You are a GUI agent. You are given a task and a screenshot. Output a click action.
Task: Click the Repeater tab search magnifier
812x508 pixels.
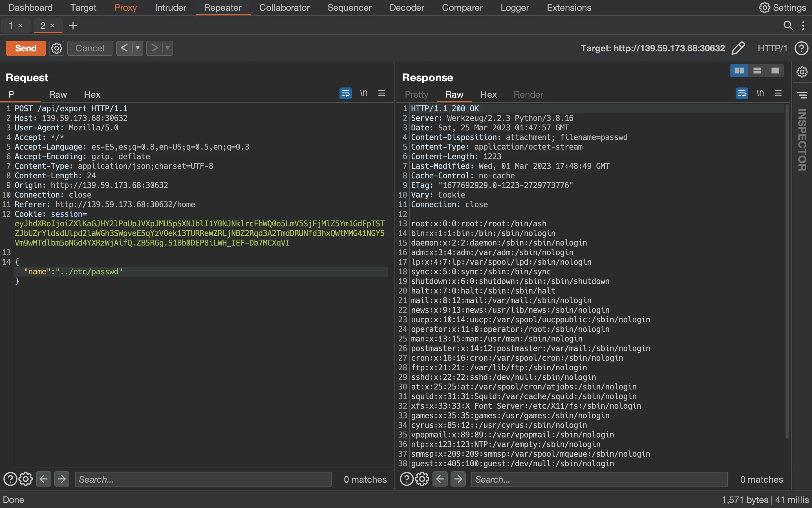coord(788,25)
